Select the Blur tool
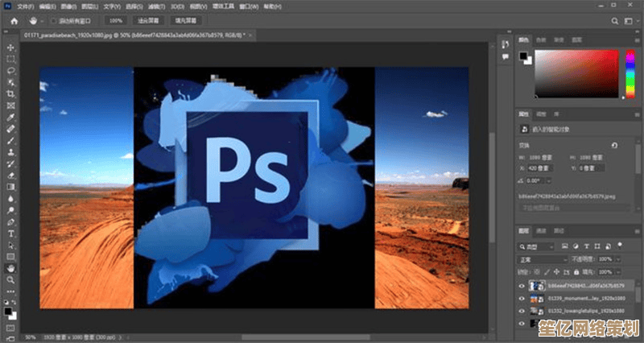Image resolution: width=644 pixels, height=343 pixels. 10,199
